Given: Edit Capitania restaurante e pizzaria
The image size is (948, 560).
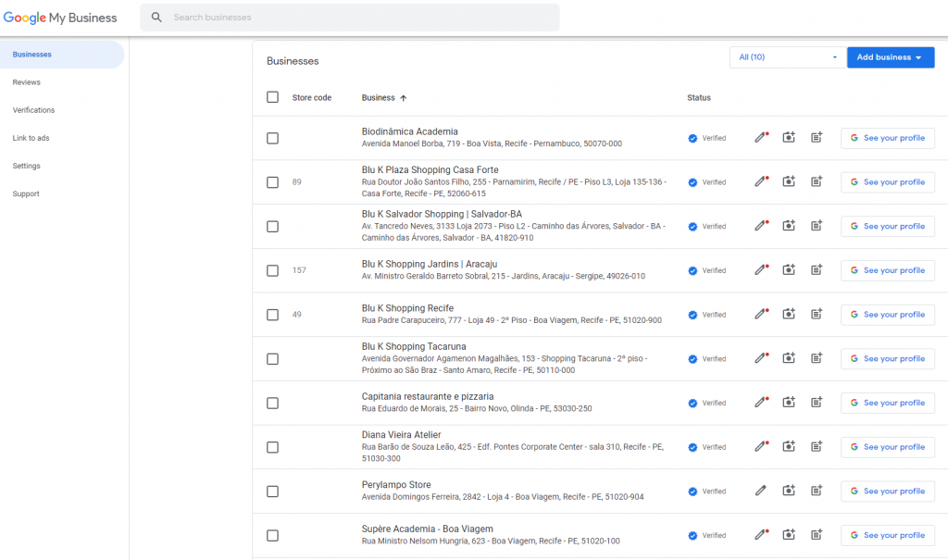Looking at the screenshot, I should (761, 402).
